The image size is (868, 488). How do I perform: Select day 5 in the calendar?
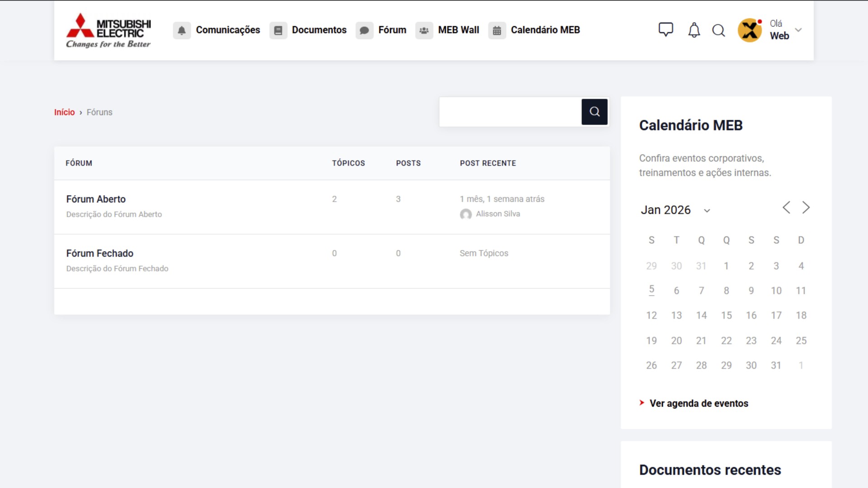[651, 289]
